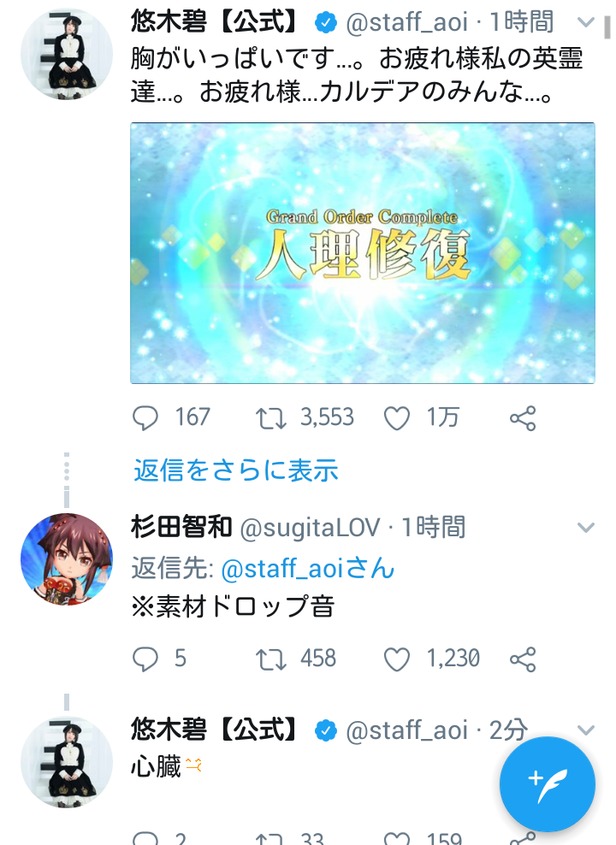Reply to the Grand Order Complete tweet
The image size is (616, 845).
[x=145, y=418]
